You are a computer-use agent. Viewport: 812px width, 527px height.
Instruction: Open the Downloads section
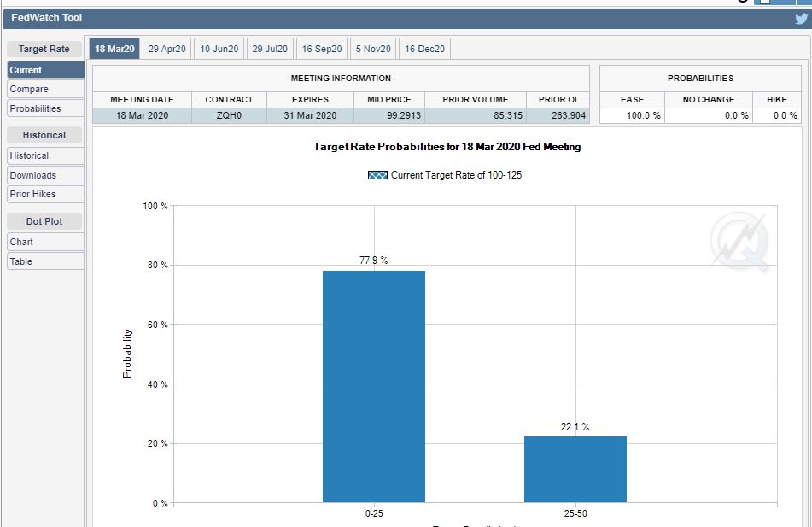45,175
